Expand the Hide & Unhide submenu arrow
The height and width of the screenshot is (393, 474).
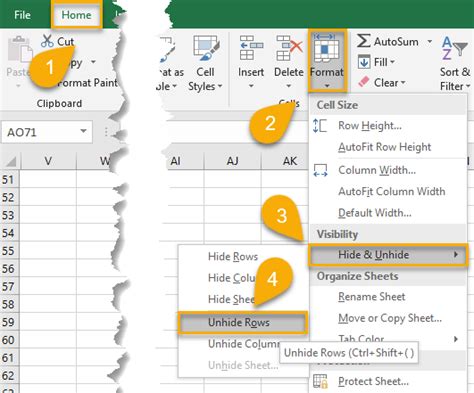point(456,255)
